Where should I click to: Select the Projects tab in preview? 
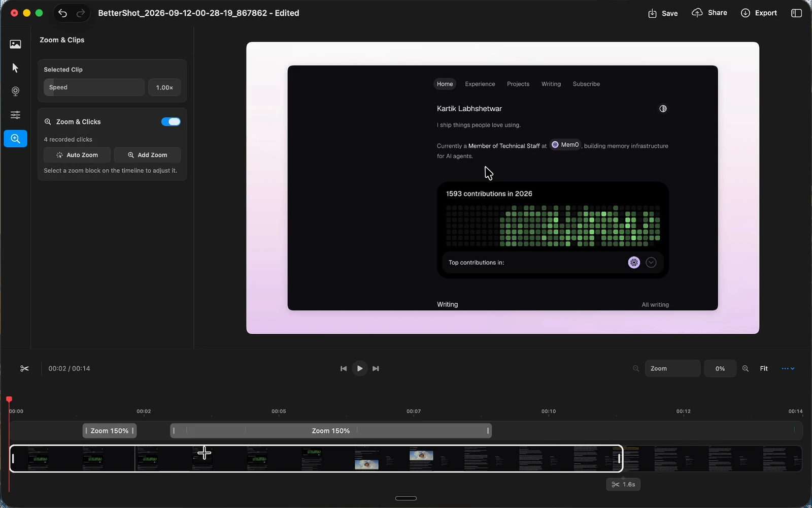[x=518, y=84]
